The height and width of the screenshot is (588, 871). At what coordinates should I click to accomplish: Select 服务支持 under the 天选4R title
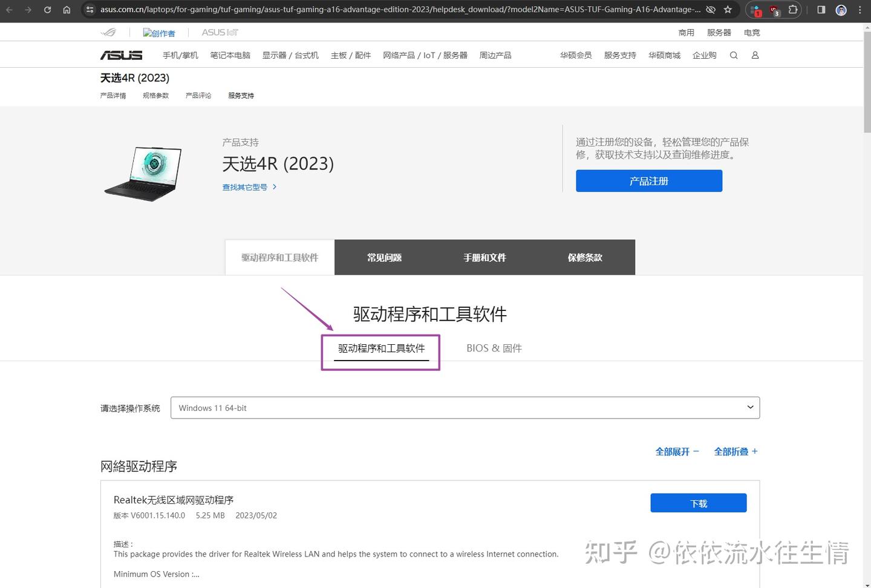(241, 96)
